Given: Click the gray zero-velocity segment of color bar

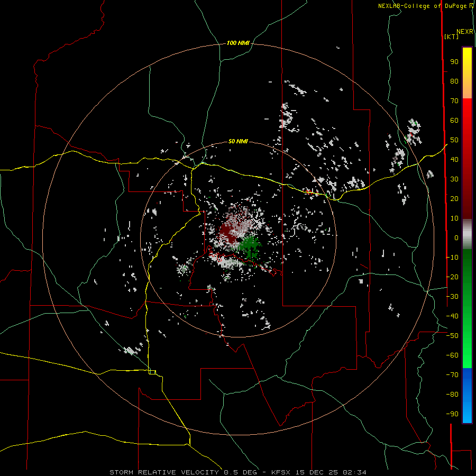Looking at the screenshot, I should [x=467, y=234].
